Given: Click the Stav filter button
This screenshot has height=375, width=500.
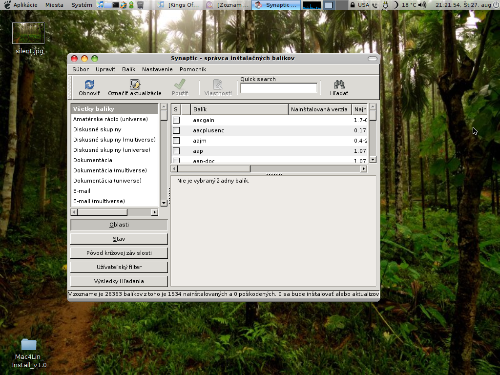Looking at the screenshot, I should [119, 239].
